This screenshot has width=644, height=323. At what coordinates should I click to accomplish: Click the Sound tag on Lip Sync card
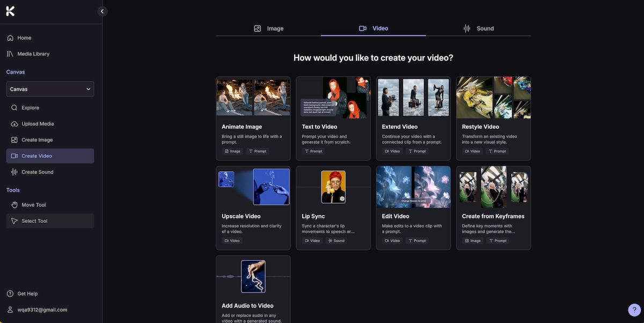point(336,241)
